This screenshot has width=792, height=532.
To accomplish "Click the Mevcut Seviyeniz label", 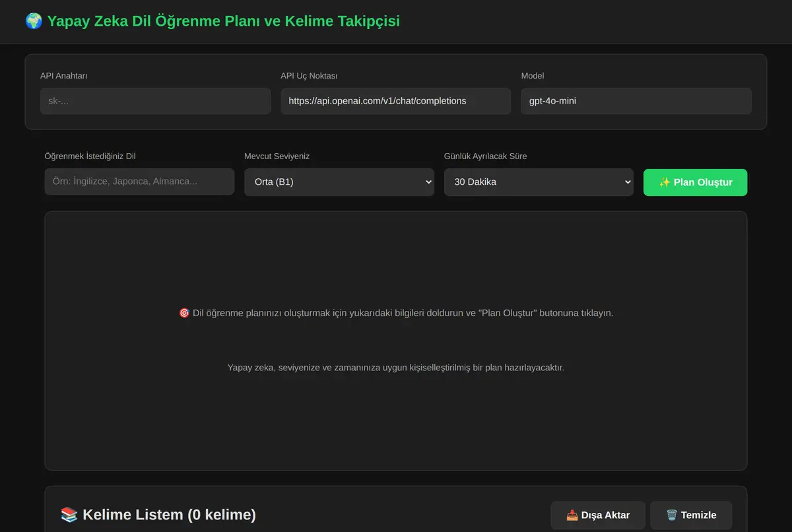I will [x=277, y=156].
